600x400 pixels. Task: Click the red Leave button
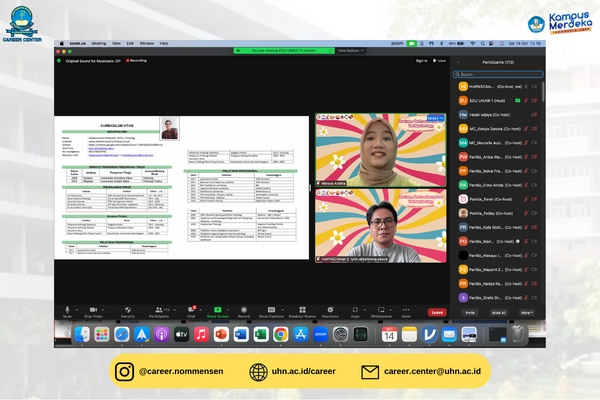point(437,312)
